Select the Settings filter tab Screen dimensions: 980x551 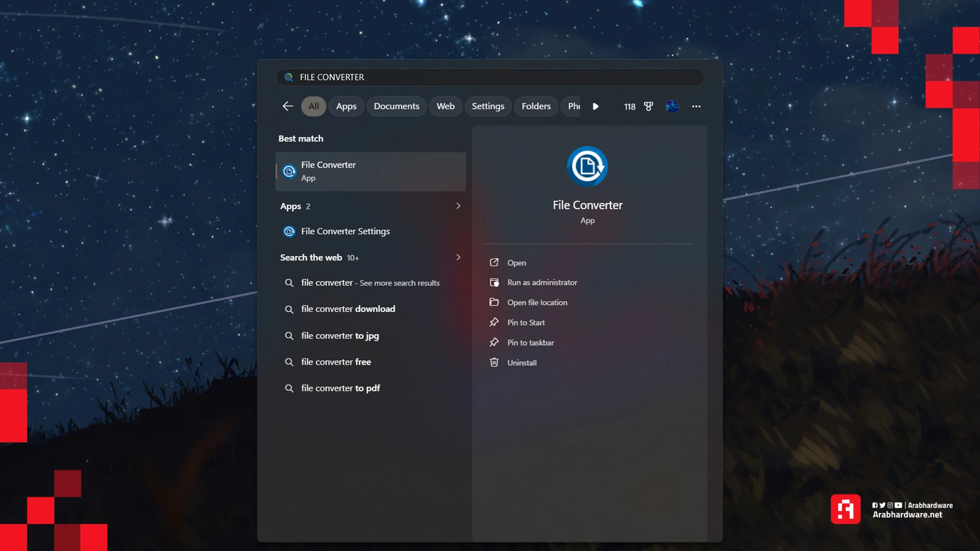point(487,106)
